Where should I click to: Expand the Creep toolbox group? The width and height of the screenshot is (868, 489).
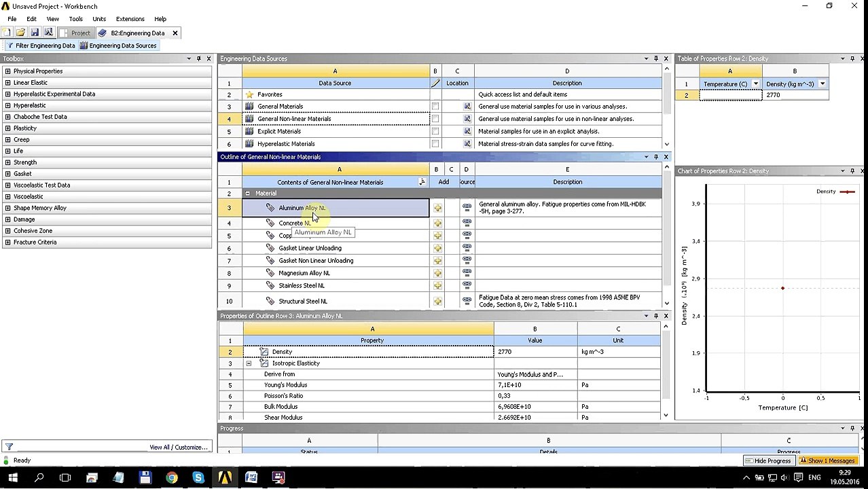7,140
